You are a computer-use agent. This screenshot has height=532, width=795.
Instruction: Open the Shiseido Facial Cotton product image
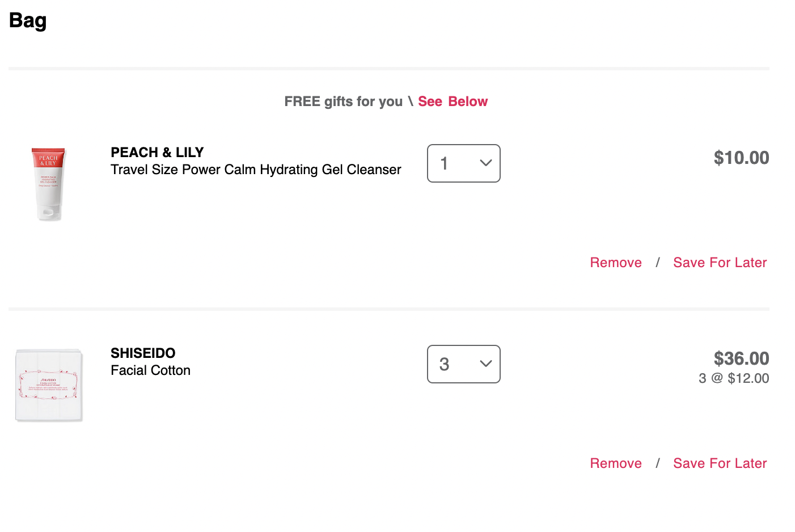49,385
